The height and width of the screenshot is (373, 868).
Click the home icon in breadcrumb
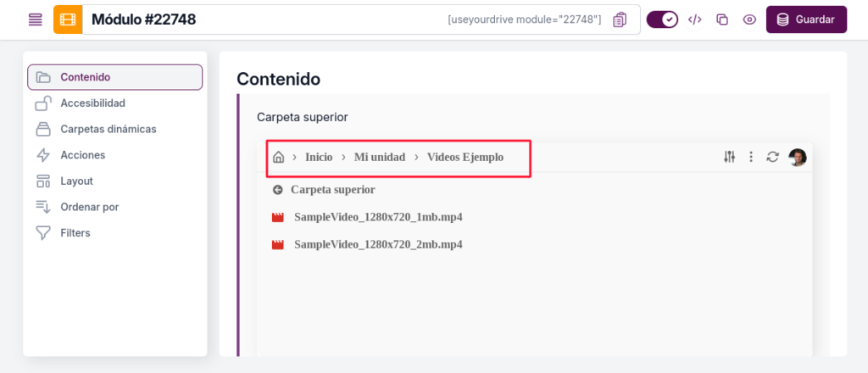click(278, 157)
